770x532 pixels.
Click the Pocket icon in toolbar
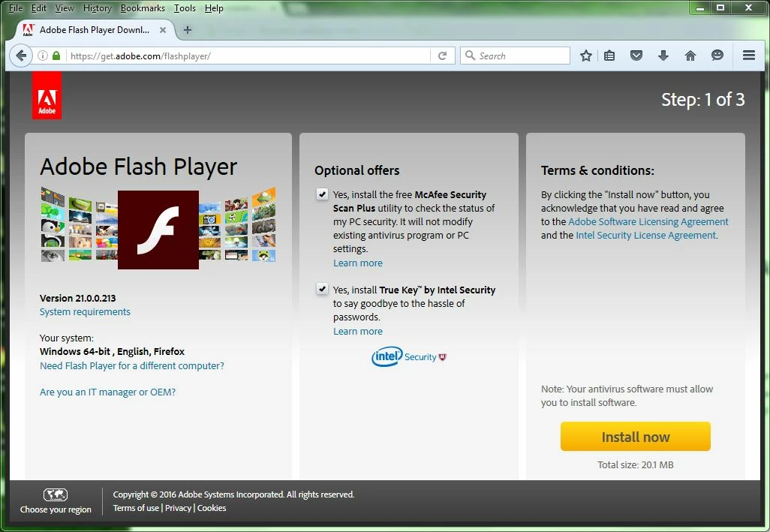(636, 56)
